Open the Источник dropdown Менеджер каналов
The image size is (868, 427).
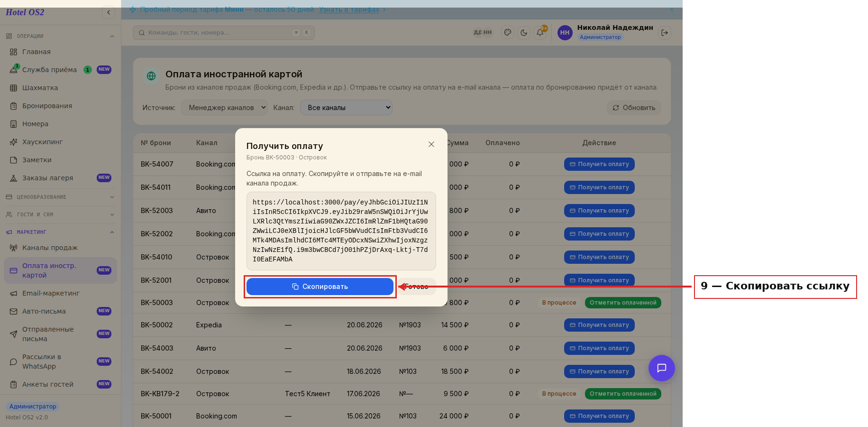click(x=224, y=108)
